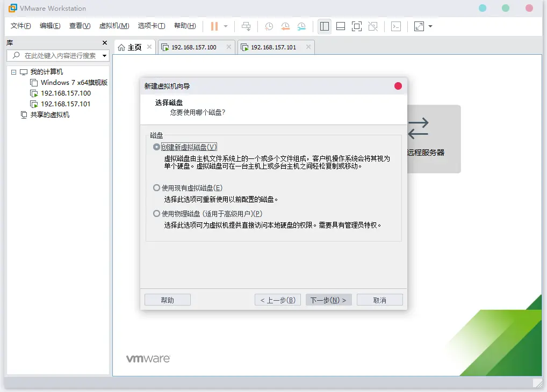Open the console view icon
The image size is (547, 392).
pos(396,26)
